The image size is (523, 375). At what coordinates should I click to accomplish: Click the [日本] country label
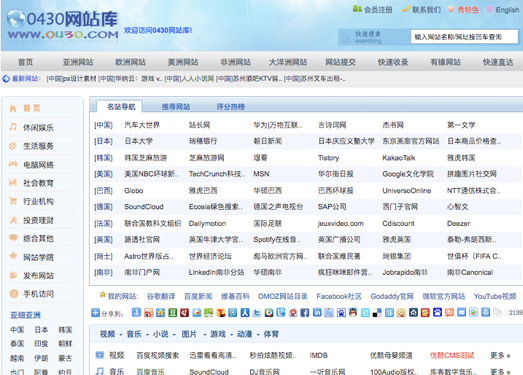(x=103, y=141)
